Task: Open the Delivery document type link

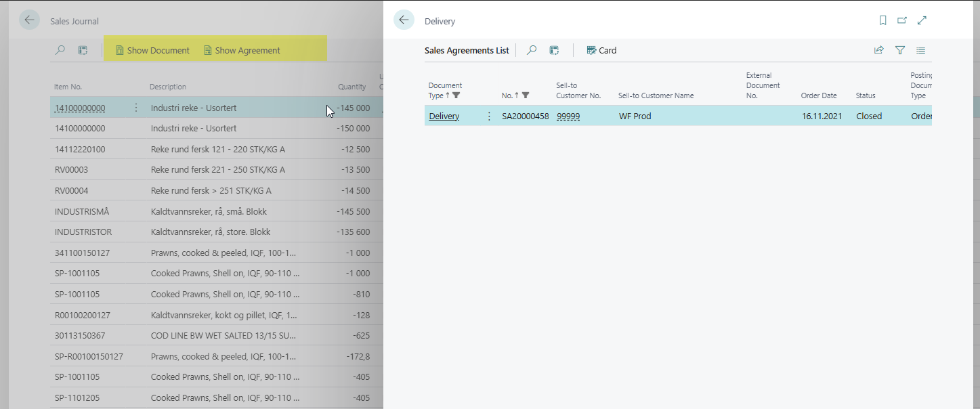Action: (x=444, y=116)
